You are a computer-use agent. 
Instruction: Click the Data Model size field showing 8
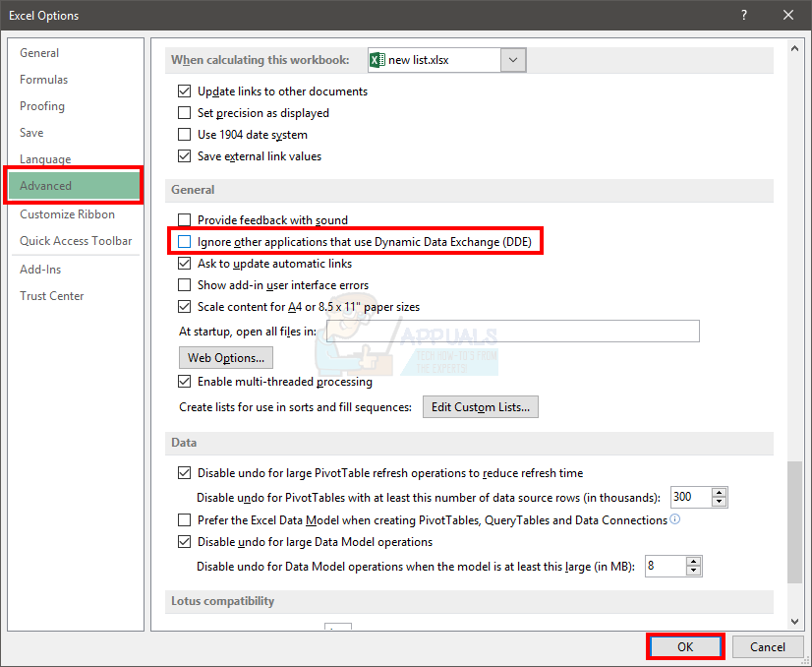coord(665,566)
